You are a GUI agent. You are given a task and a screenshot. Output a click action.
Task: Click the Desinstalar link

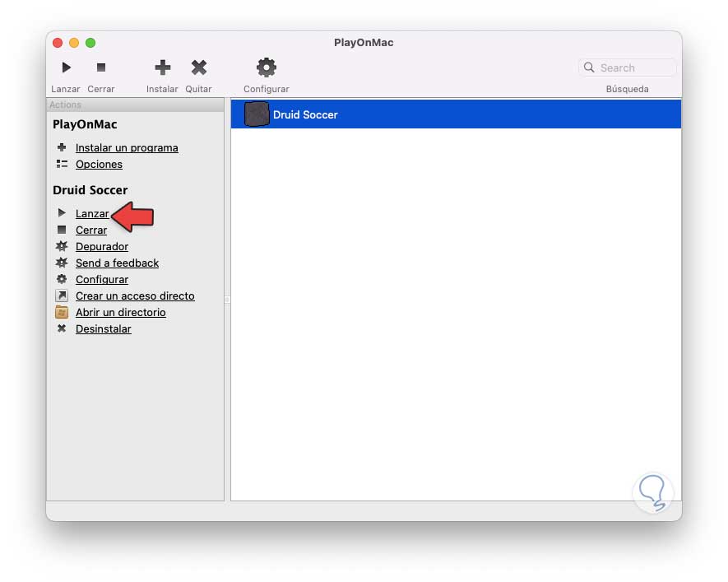tap(103, 328)
